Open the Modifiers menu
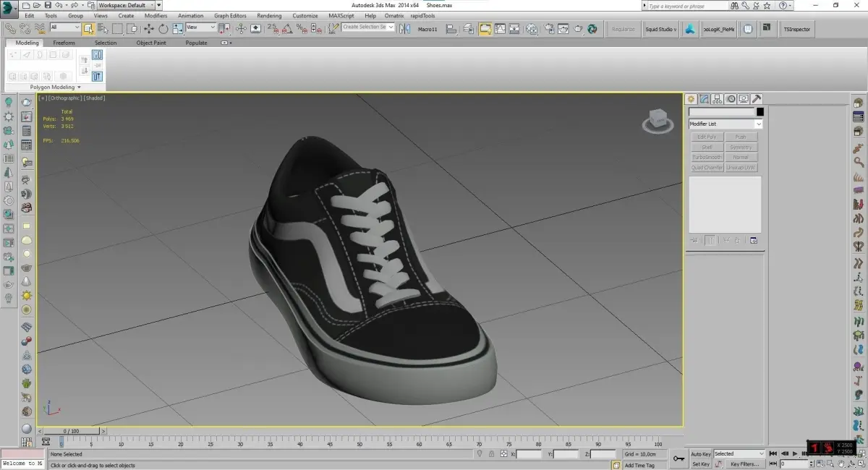The image size is (868, 470). click(x=156, y=15)
